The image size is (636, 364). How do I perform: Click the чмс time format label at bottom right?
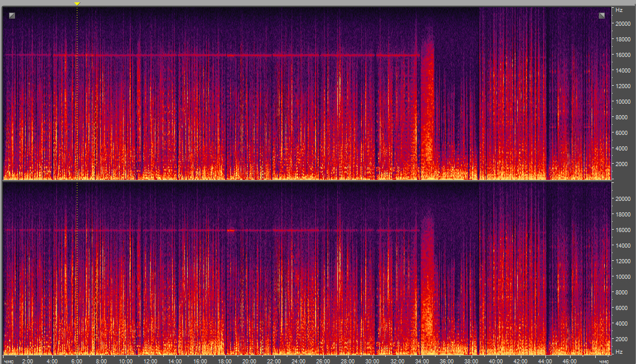pyautogui.click(x=604, y=361)
